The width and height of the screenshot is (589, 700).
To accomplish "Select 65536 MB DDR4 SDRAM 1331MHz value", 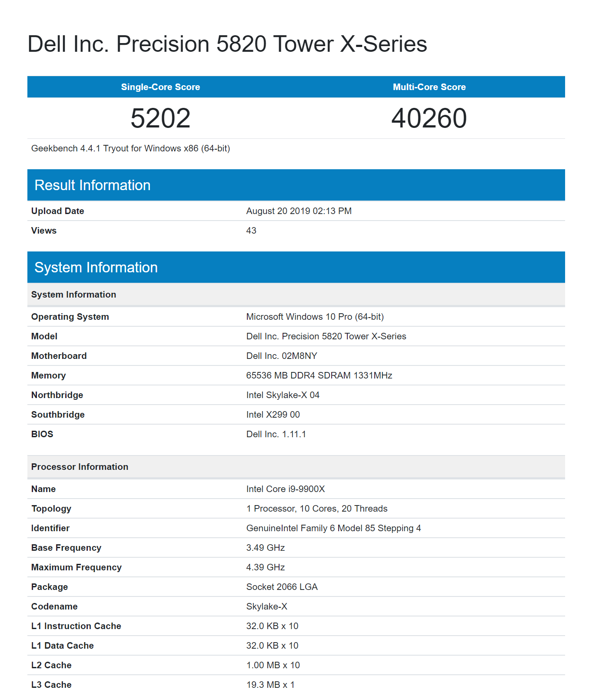I will pyautogui.click(x=319, y=375).
